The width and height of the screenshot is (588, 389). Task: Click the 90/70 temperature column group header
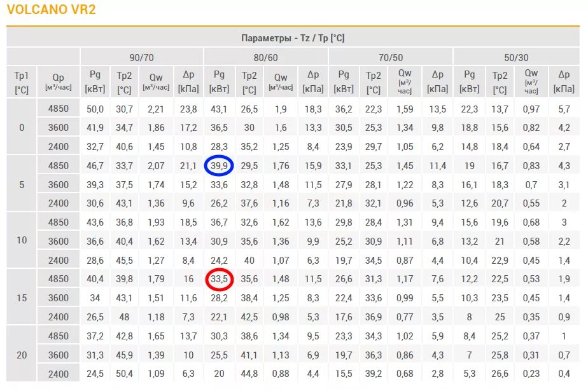(x=141, y=57)
